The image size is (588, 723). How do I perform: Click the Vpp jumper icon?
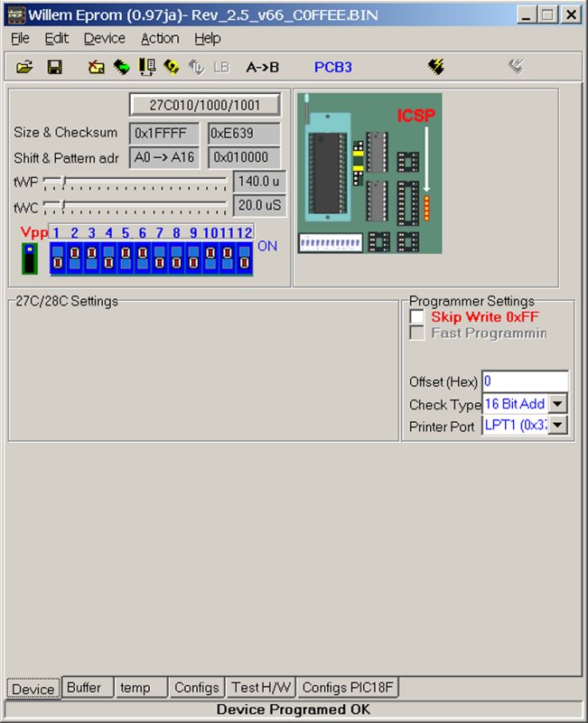pyautogui.click(x=32, y=258)
